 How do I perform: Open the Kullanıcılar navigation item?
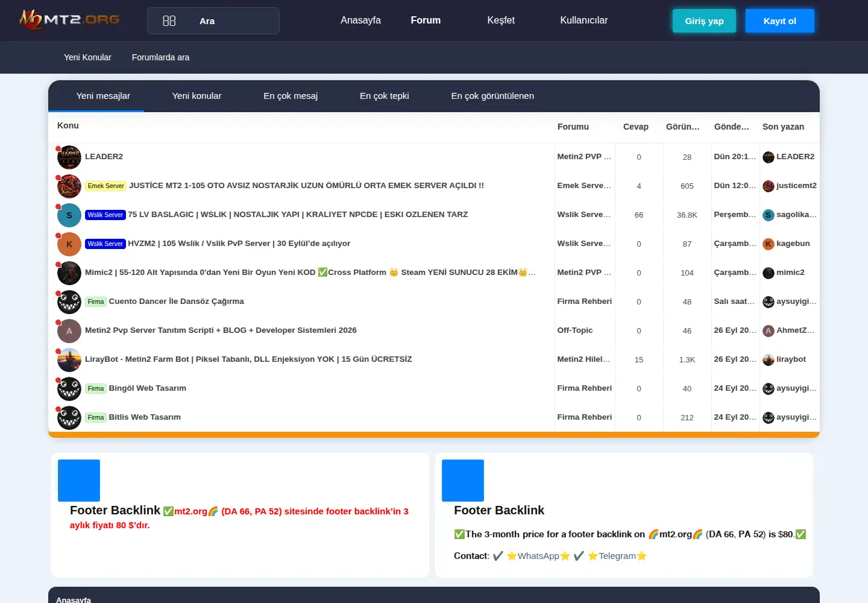584,21
